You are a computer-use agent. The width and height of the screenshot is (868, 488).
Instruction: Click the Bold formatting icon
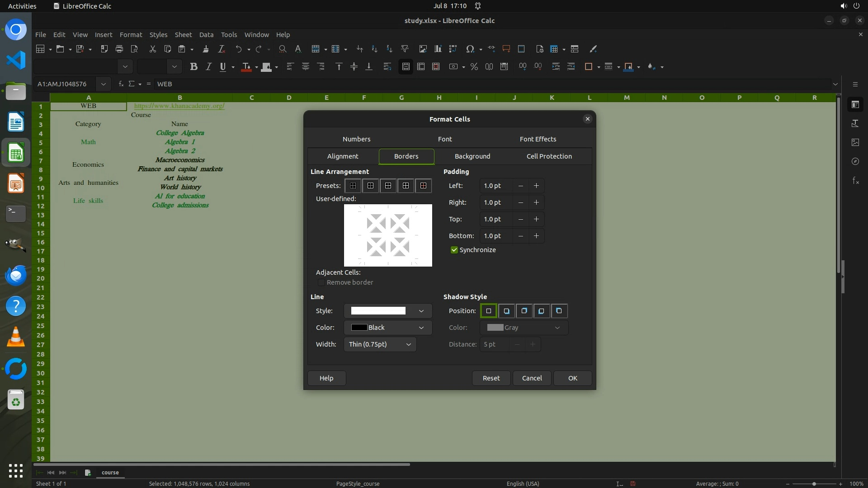[194, 67]
